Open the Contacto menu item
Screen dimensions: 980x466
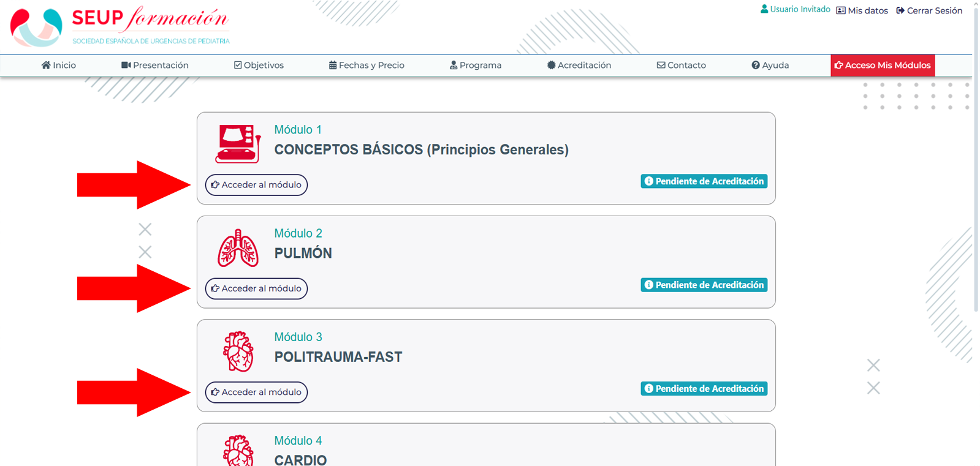pyautogui.click(x=681, y=65)
